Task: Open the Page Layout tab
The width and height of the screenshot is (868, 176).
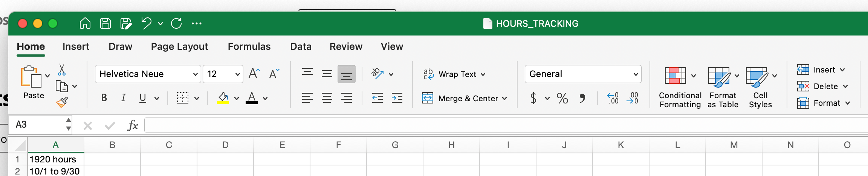Action: pos(179,46)
